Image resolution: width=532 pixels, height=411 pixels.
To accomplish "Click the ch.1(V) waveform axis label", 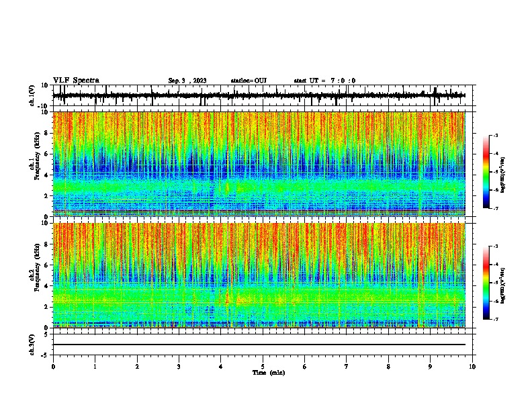I will (32, 95).
